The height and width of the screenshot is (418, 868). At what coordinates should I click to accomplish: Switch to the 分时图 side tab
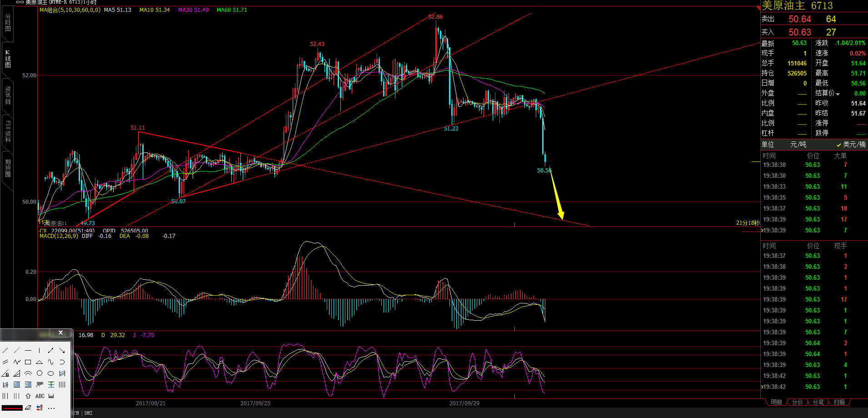tap(8, 23)
